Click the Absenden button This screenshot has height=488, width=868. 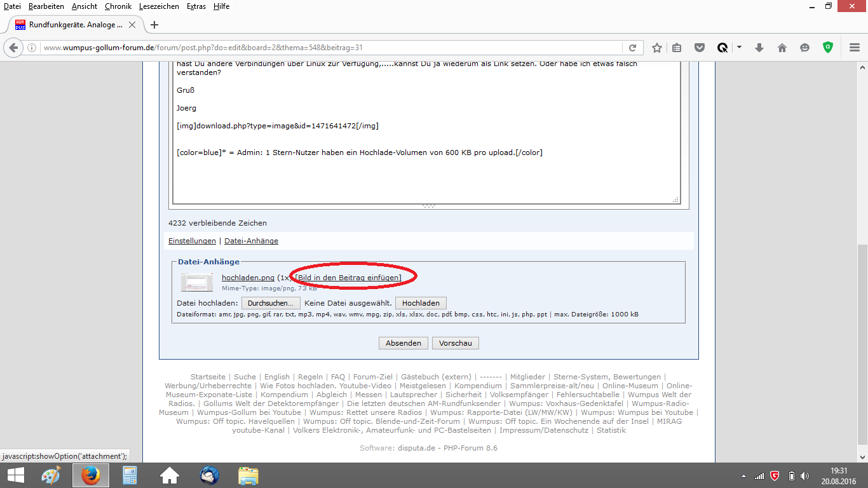point(403,343)
